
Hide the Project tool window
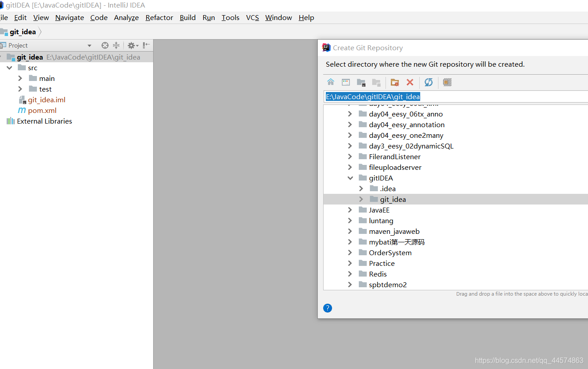click(x=146, y=45)
